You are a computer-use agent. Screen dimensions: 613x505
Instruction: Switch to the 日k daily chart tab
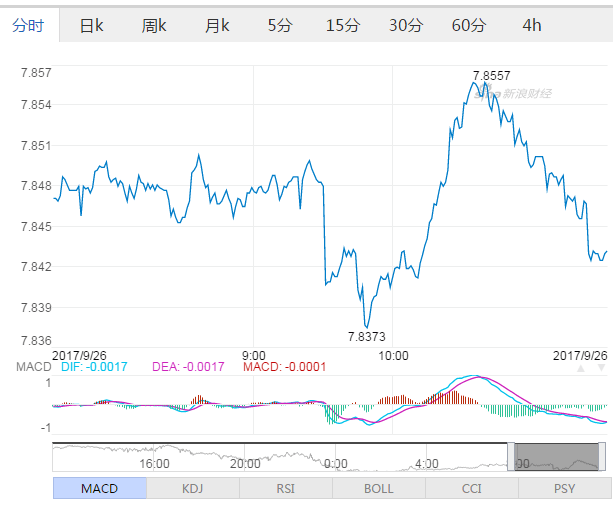tap(91, 26)
